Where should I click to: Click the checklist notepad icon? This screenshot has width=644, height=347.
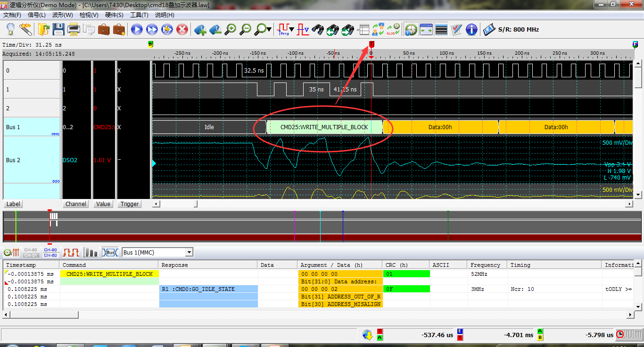tap(456, 29)
